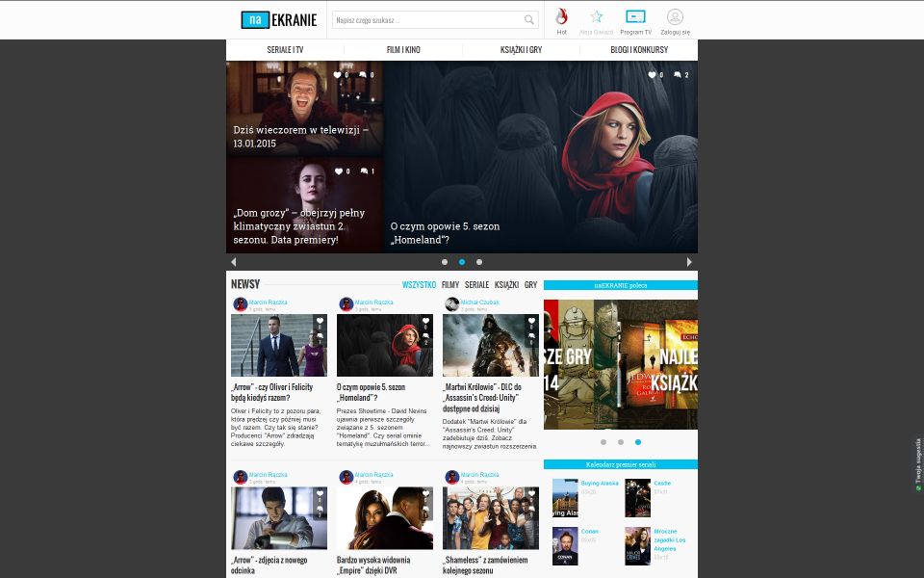Viewport: 924px width, 578px height.
Task: Click the Castle poster thumbnail
Action: pos(637,498)
